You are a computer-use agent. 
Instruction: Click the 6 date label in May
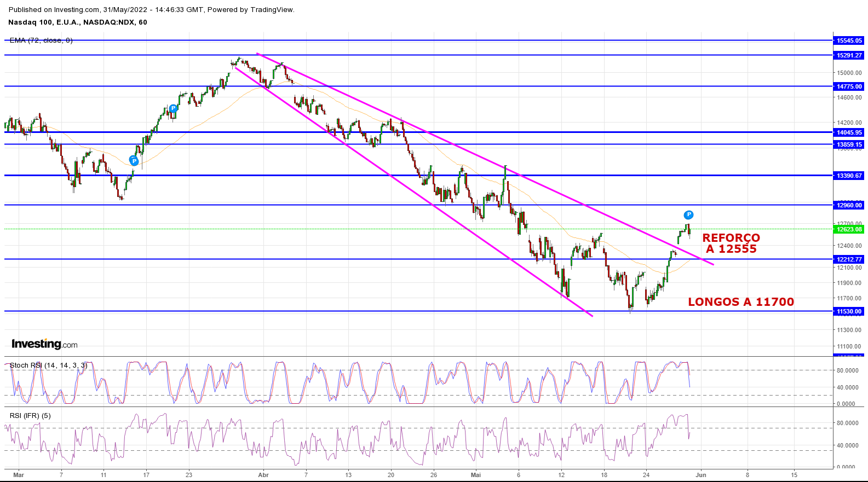tap(519, 475)
